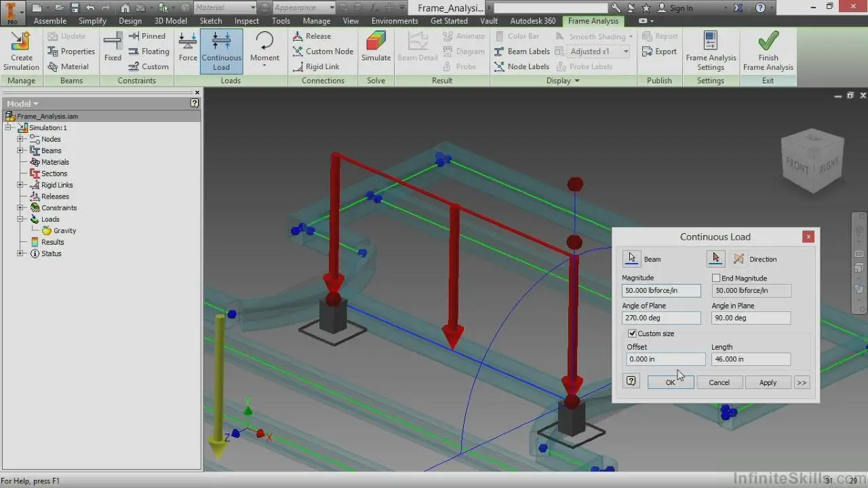868x488 pixels.
Task: Uncheck the Custom size checkbox
Action: pos(632,333)
